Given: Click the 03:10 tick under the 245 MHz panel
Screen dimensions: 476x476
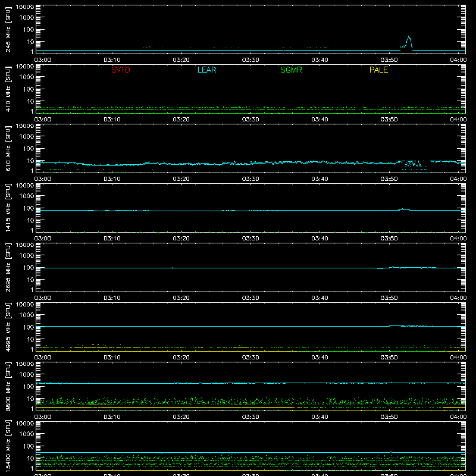Looking at the screenshot, I should click(x=112, y=60).
